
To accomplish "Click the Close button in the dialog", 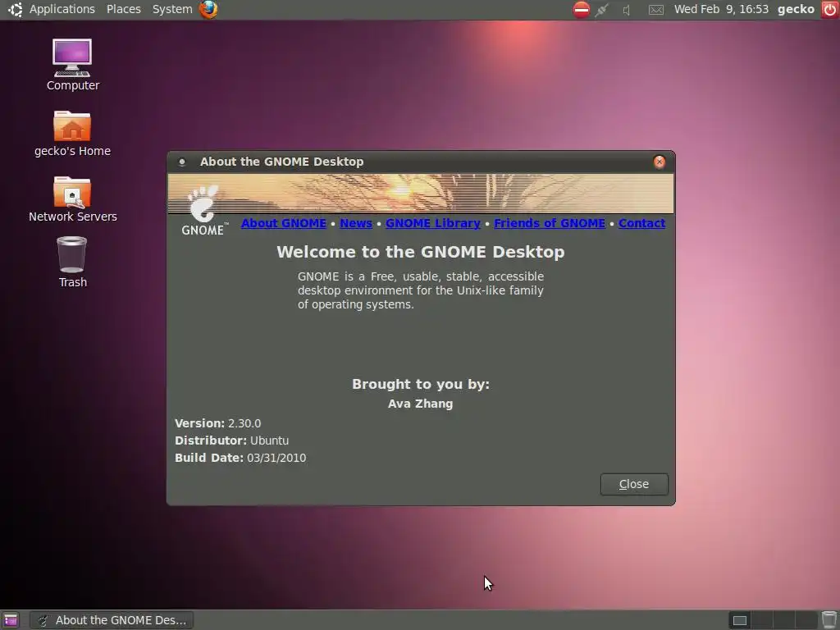I will 634,484.
